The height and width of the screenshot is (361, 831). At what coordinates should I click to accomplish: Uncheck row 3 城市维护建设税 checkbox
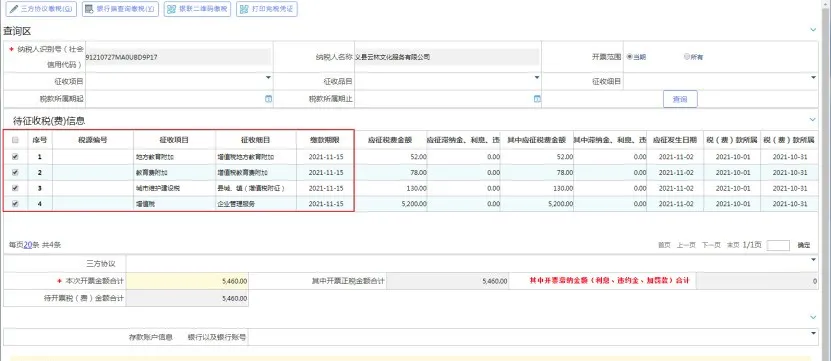[15, 188]
